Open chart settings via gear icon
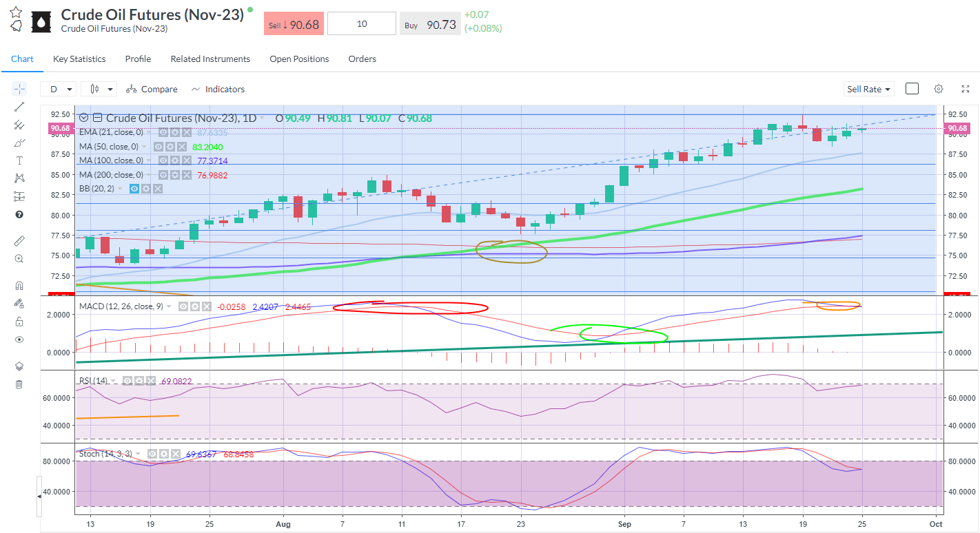 [x=939, y=89]
